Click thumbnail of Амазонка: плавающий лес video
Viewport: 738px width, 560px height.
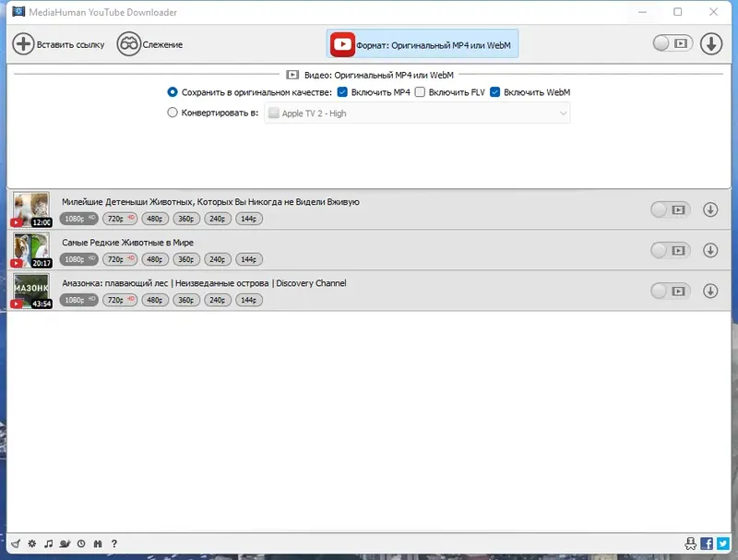point(31,291)
